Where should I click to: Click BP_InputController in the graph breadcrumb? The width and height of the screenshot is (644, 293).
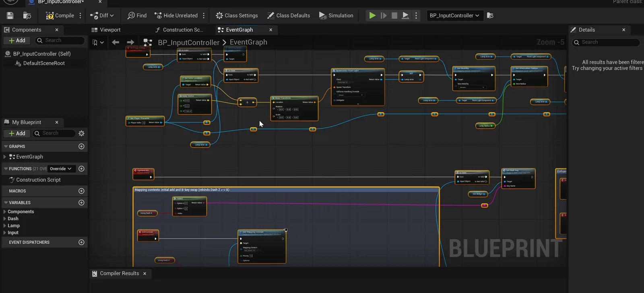pyautogui.click(x=189, y=42)
